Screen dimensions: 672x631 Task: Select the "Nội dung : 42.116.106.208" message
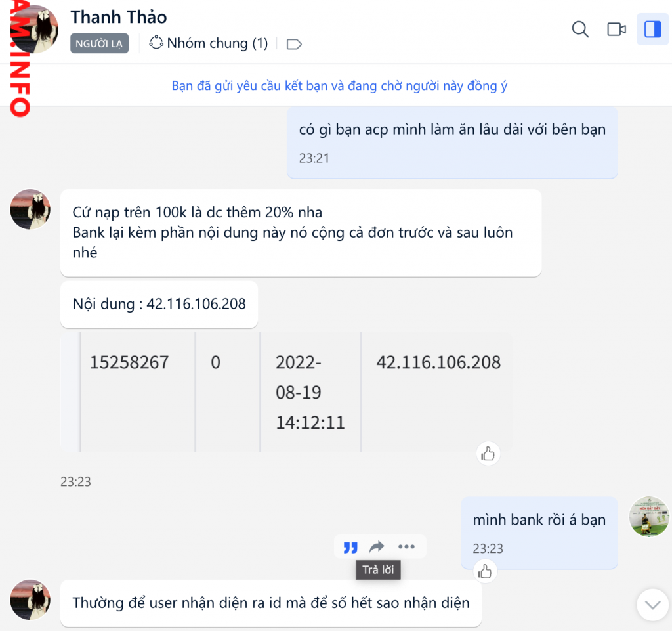(159, 305)
